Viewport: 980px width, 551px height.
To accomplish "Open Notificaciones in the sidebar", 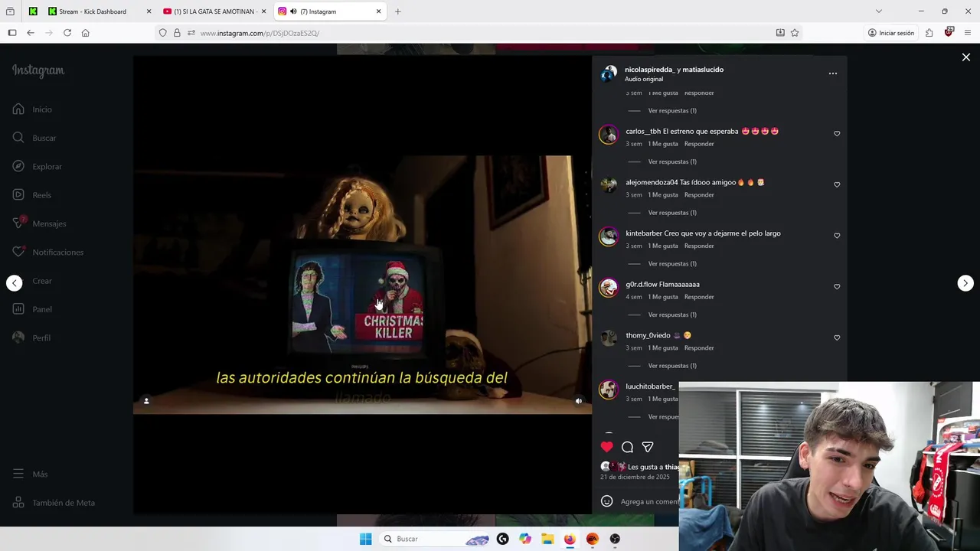I will coord(47,252).
